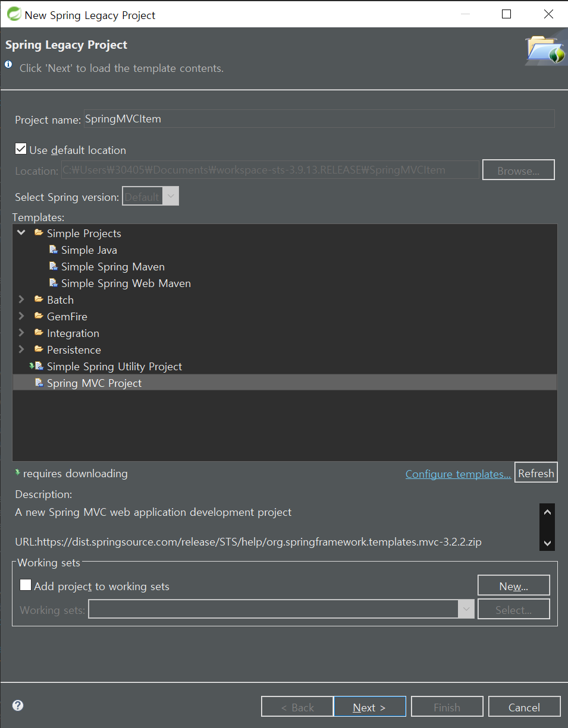This screenshot has width=568, height=728.
Task: Open help with the question mark icon
Action: point(18,705)
